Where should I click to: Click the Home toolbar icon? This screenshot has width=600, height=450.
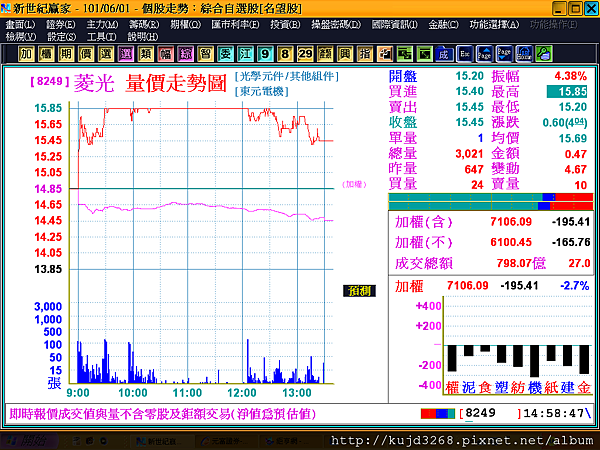coord(524,54)
